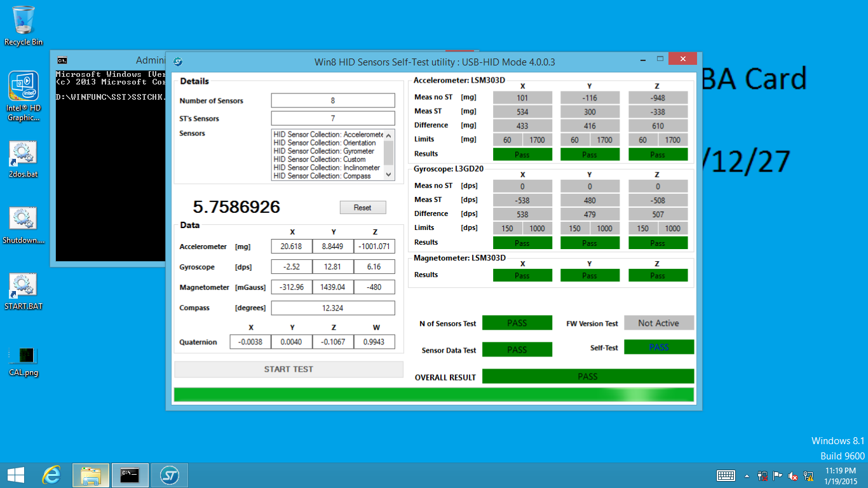The image size is (868, 488).
Task: Click Gyroscope X Results Pass cell
Action: pos(522,243)
